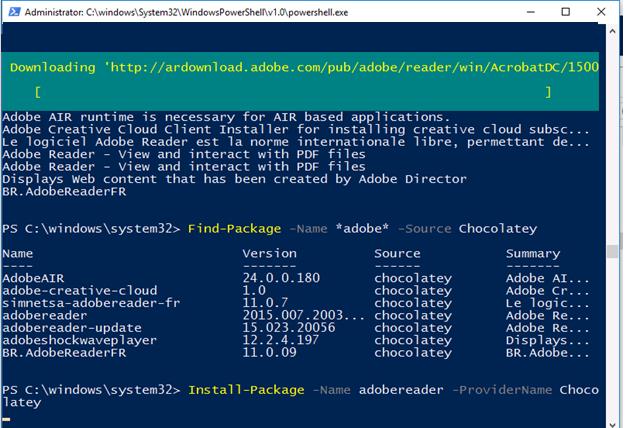Click the scrollbar up arrow

612,31
